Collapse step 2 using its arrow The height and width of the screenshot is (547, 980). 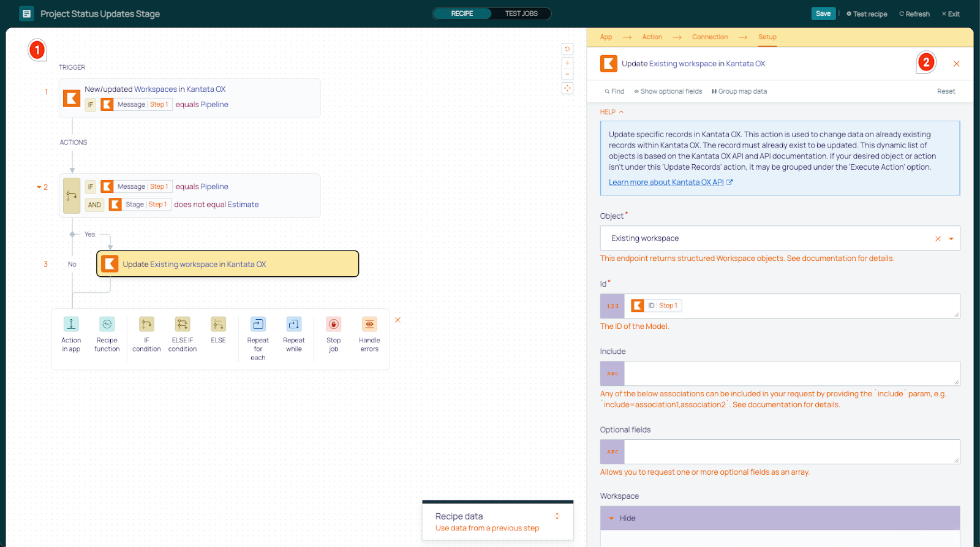[39, 187]
